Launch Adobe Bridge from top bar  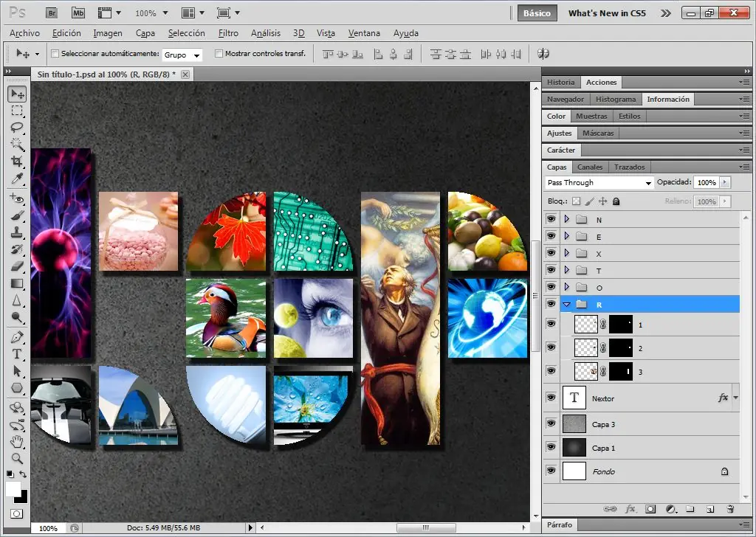pyautogui.click(x=51, y=13)
